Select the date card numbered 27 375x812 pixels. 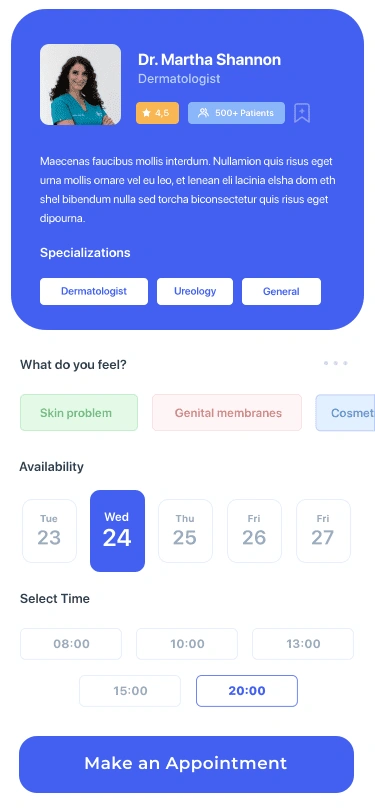[x=323, y=531]
